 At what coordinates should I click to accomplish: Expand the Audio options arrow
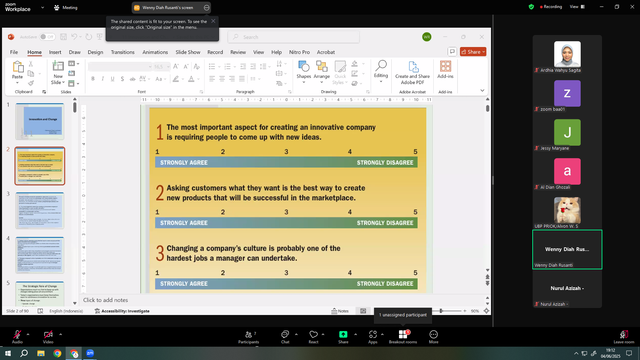pos(28,334)
